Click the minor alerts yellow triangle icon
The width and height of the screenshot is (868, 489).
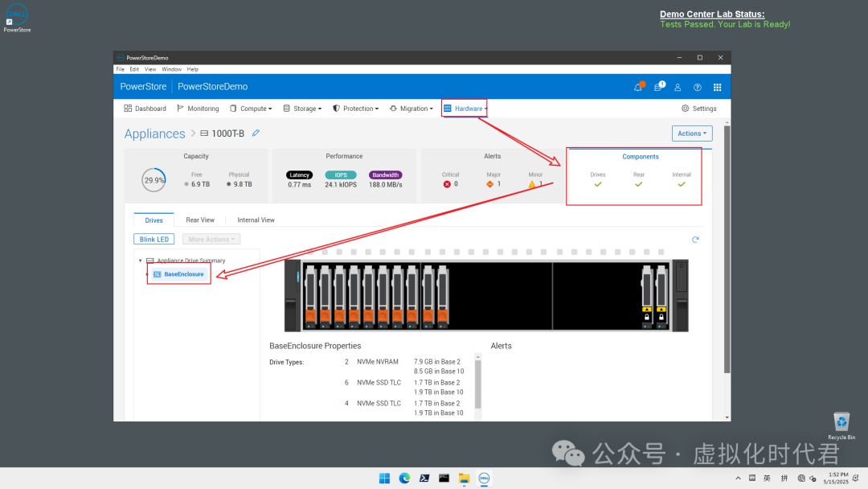pos(532,184)
